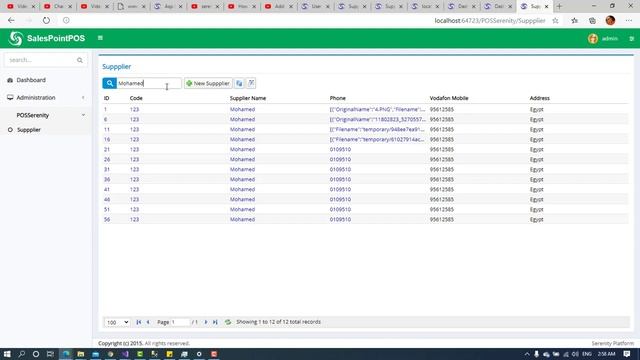
Task: Open File Explorer from the taskbar
Action: coord(80,354)
